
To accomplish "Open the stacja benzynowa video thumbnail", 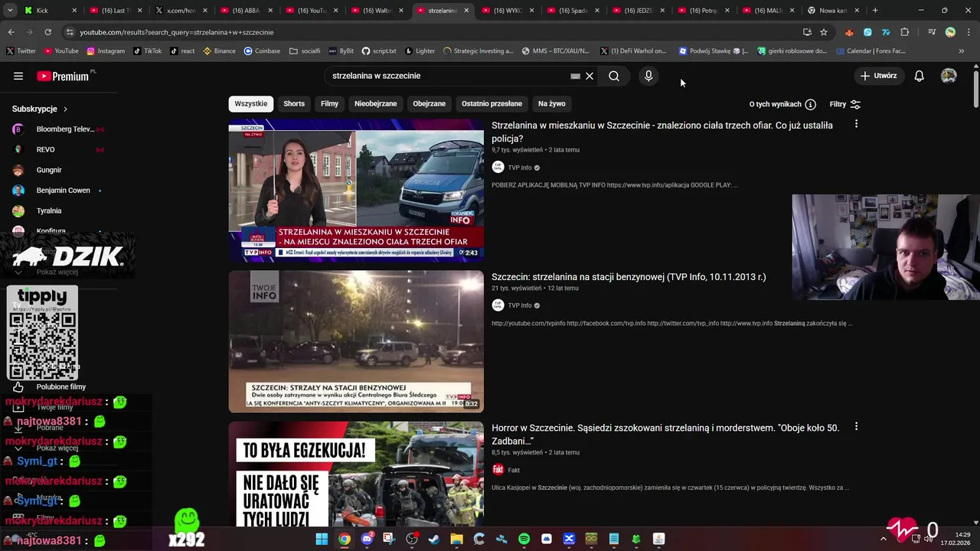I will click(x=356, y=341).
